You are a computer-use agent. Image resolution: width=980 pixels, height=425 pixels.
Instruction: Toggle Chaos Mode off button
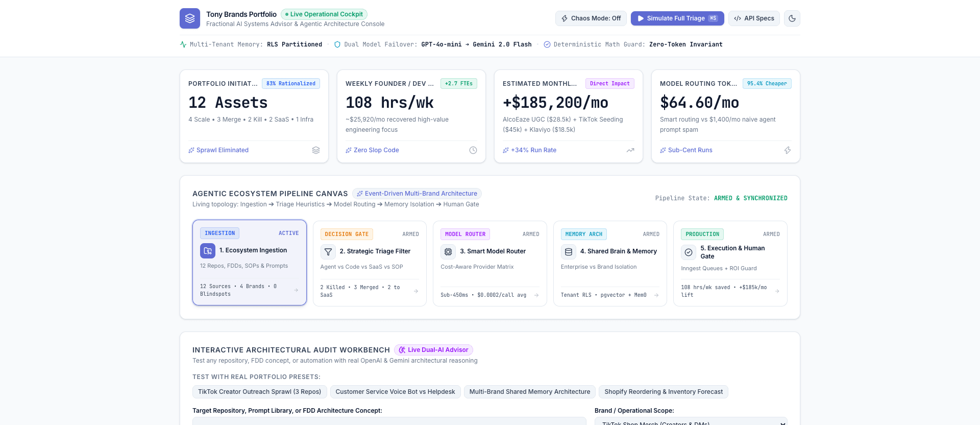[591, 18]
